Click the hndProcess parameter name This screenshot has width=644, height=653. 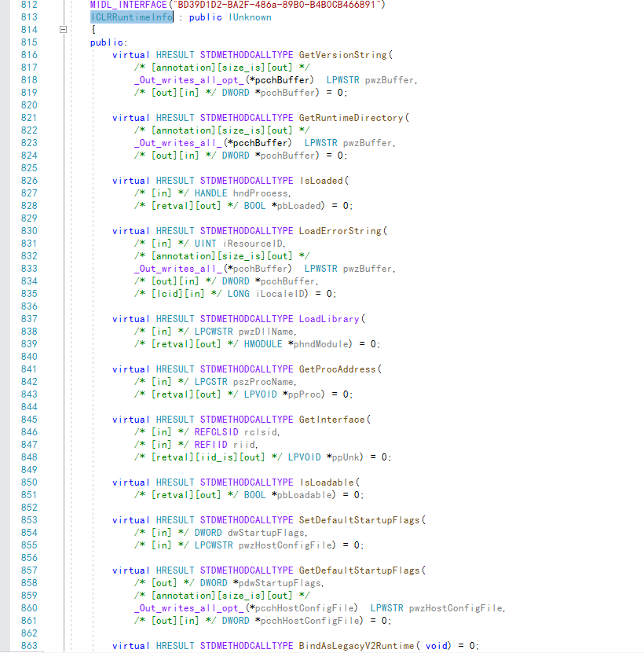tap(260, 193)
